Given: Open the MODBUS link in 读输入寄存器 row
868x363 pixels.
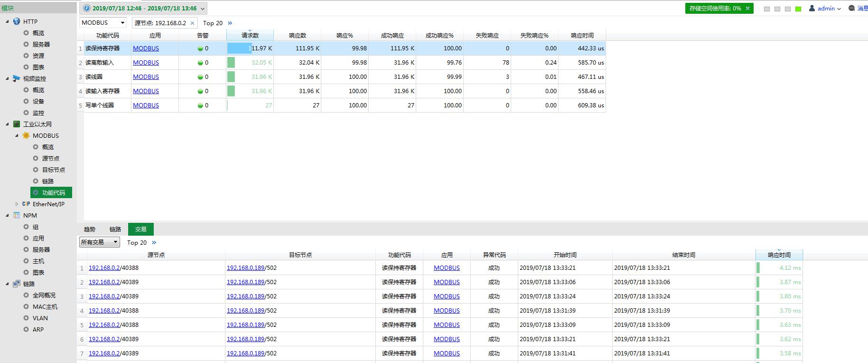Looking at the screenshot, I should coord(146,91).
